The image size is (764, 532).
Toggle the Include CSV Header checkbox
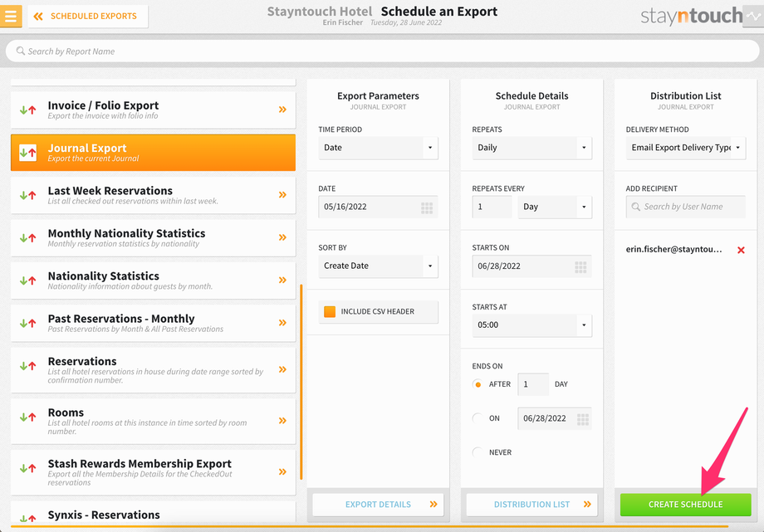[x=330, y=312]
